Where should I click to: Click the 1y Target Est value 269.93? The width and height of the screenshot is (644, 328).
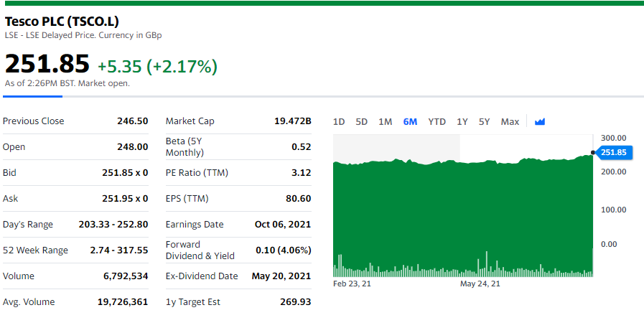click(x=296, y=302)
